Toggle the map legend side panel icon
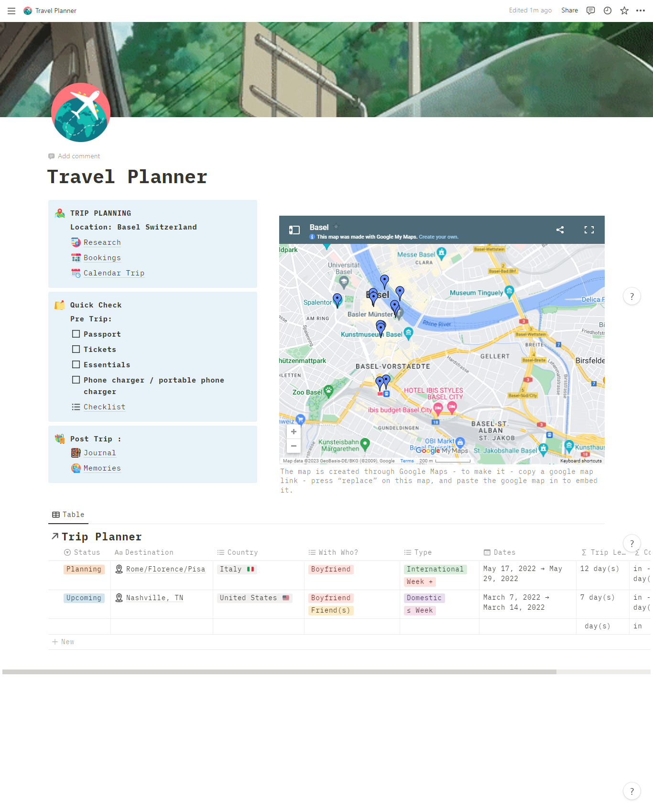This screenshot has height=812, width=653. (x=294, y=230)
